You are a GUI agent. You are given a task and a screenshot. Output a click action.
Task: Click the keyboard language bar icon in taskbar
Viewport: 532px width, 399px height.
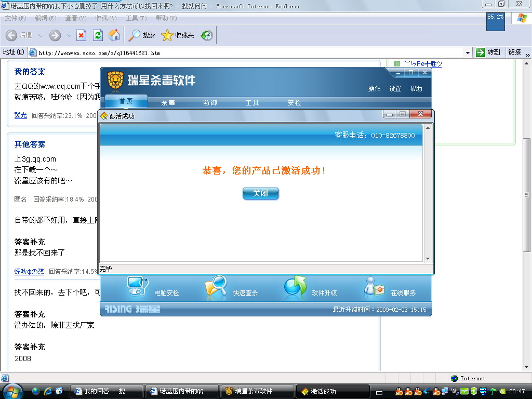[379, 392]
